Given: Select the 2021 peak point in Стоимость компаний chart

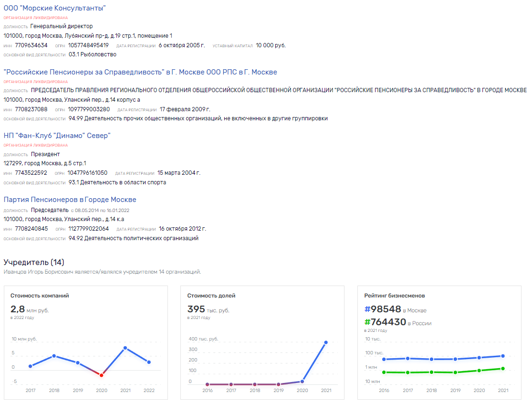Looking at the screenshot, I should pos(125,348).
